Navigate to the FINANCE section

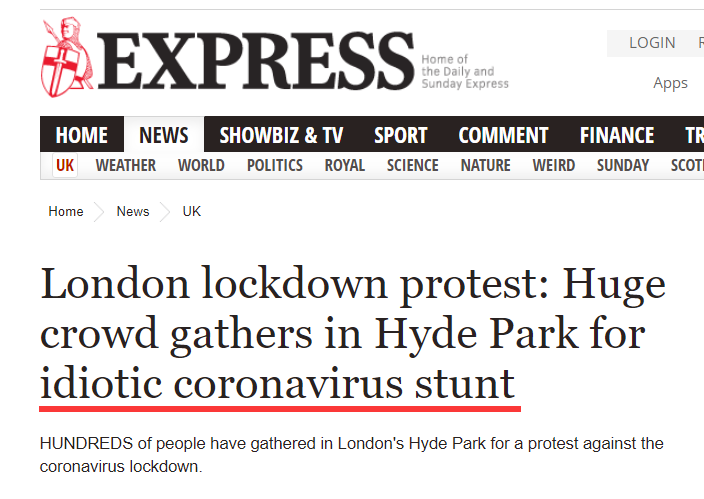[x=617, y=135]
